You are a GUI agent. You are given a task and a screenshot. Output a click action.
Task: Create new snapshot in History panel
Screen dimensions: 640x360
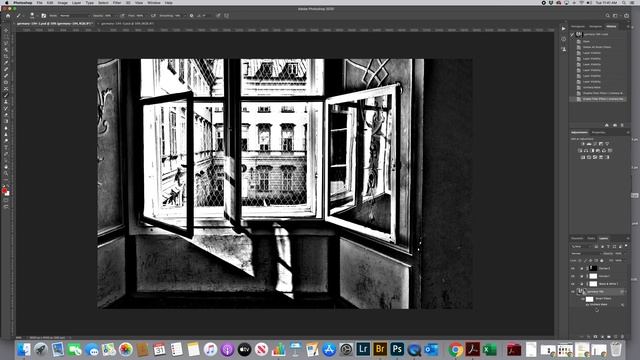[x=615, y=125]
